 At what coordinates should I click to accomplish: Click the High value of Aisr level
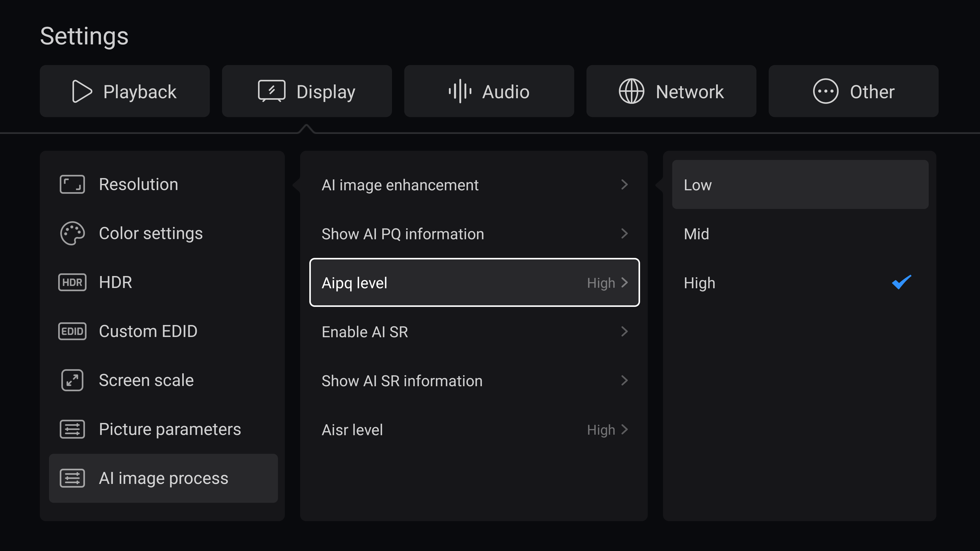pos(601,430)
